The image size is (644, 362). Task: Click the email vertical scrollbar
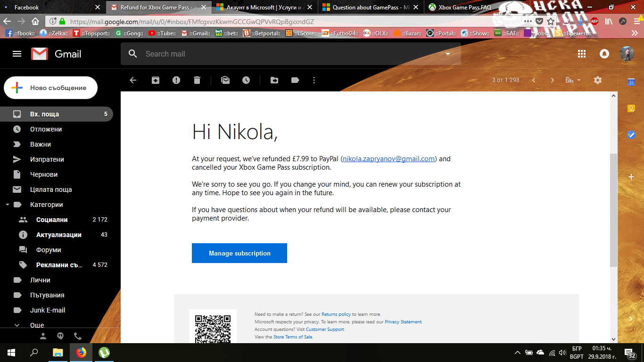click(x=613, y=210)
